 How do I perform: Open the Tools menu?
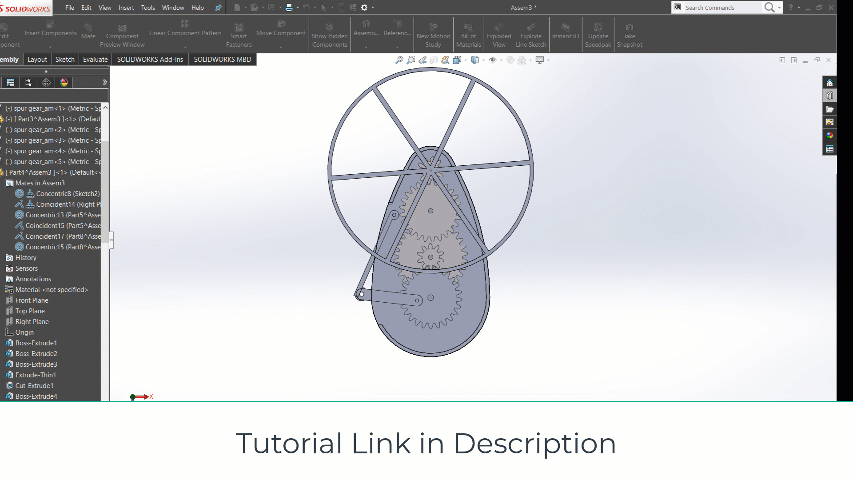147,8
